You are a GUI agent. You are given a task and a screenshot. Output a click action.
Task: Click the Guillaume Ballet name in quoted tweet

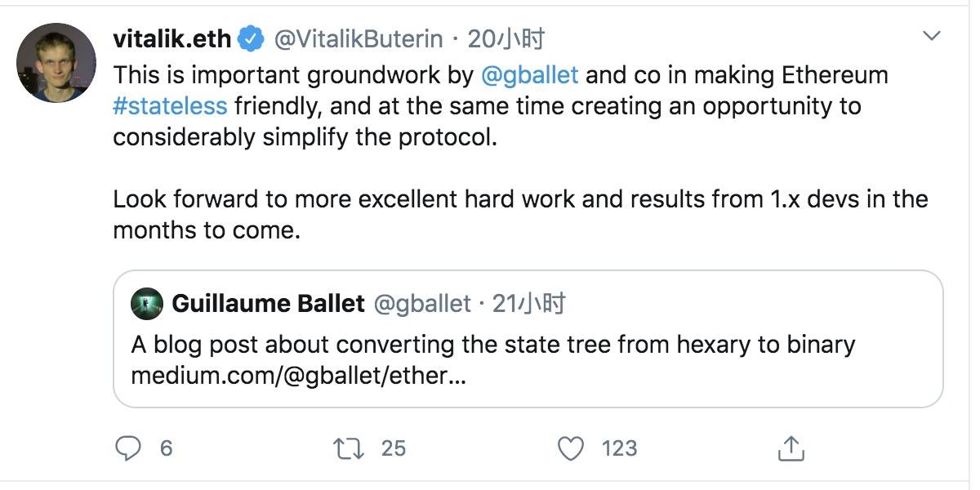click(268, 304)
